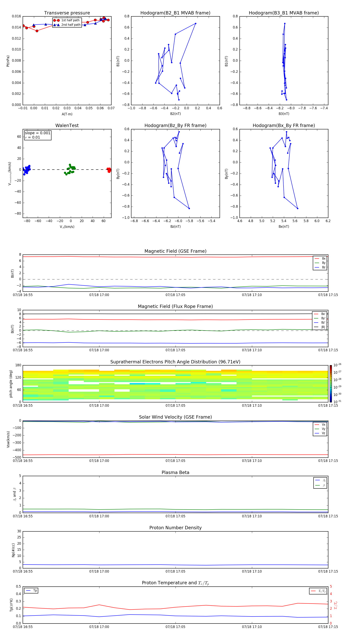Select Bz' in the Flux Rope legend
Image resolution: width=351 pixels, height=644 pixels.
(320, 323)
